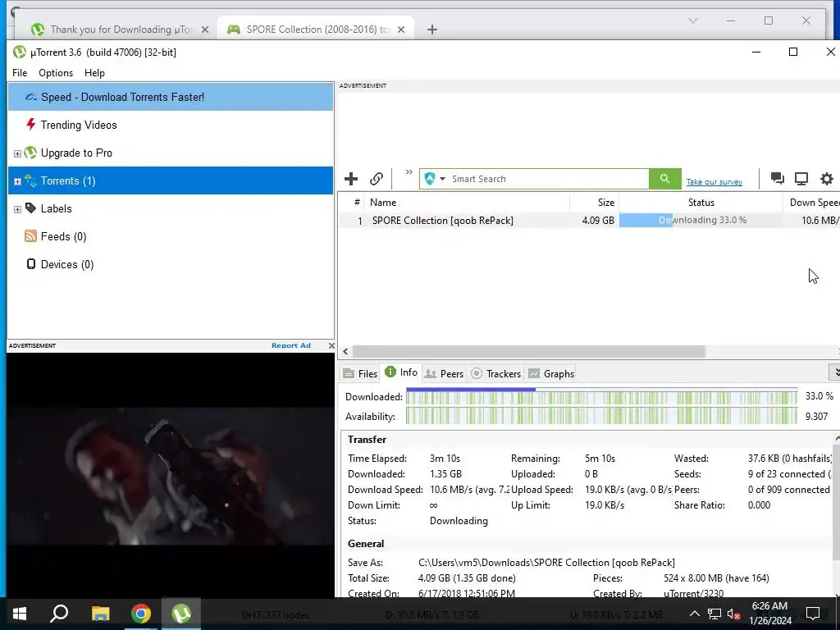Switch to the Trackers tab

(x=496, y=374)
